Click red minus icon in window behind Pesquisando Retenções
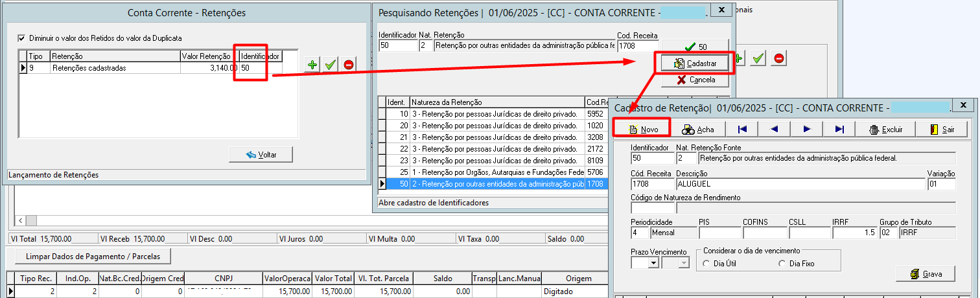 pyautogui.click(x=778, y=58)
